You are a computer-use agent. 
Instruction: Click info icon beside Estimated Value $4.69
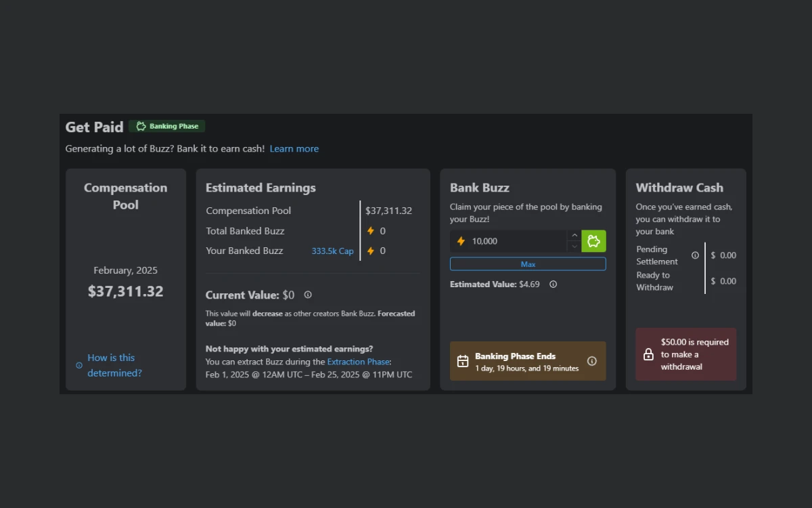[x=553, y=284]
